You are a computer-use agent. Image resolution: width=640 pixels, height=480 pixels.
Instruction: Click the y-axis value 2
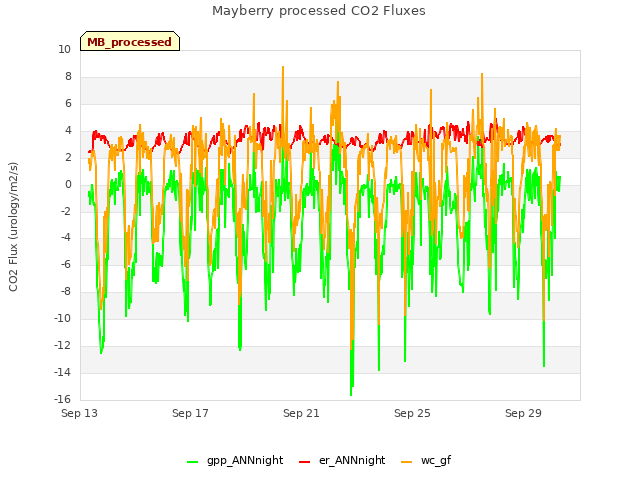point(68,158)
